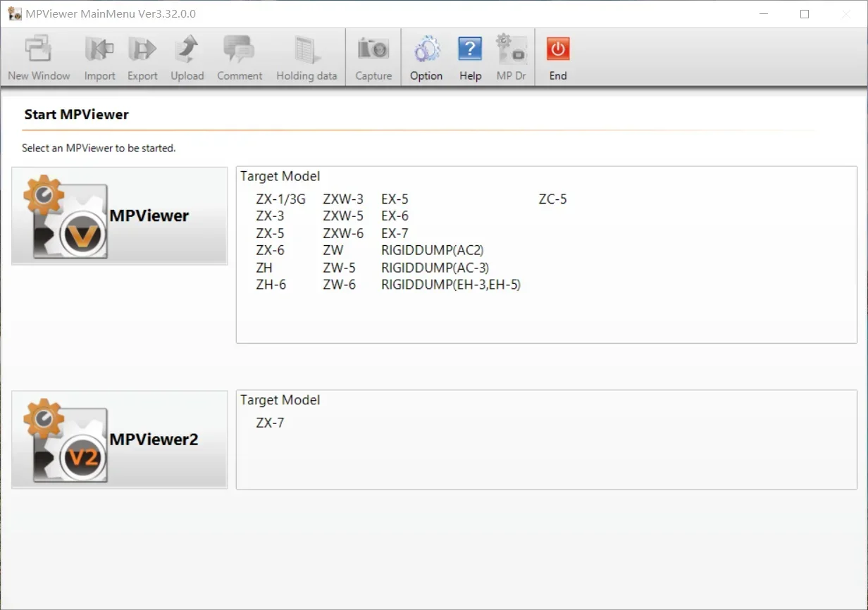Click the Help icon
The width and height of the screenshot is (868, 610).
click(x=470, y=49)
